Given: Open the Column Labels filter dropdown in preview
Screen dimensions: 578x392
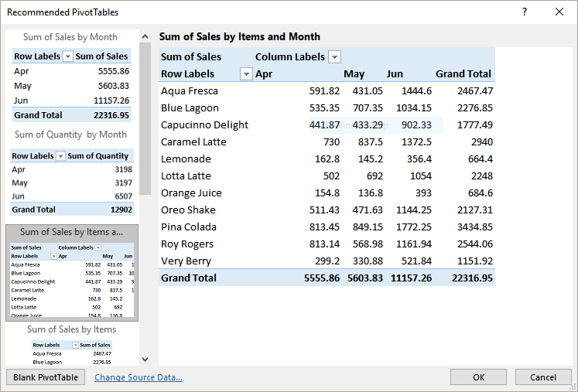Looking at the screenshot, I should coord(334,56).
